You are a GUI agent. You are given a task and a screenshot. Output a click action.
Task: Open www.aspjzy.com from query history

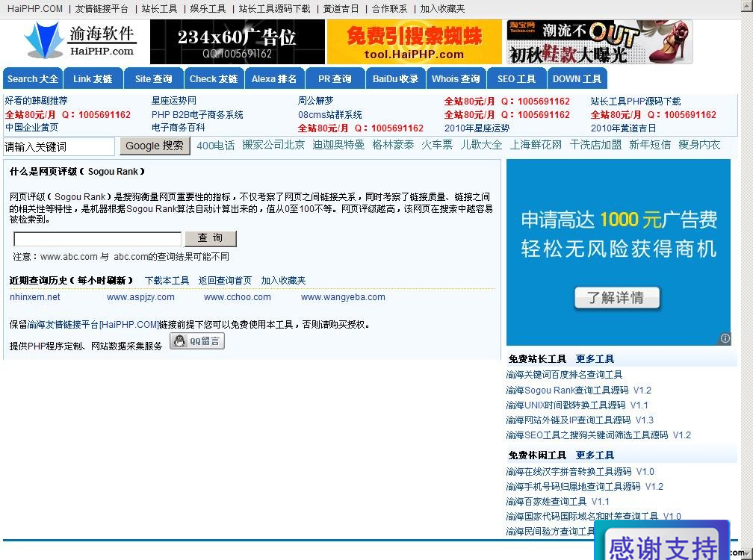pyautogui.click(x=140, y=297)
